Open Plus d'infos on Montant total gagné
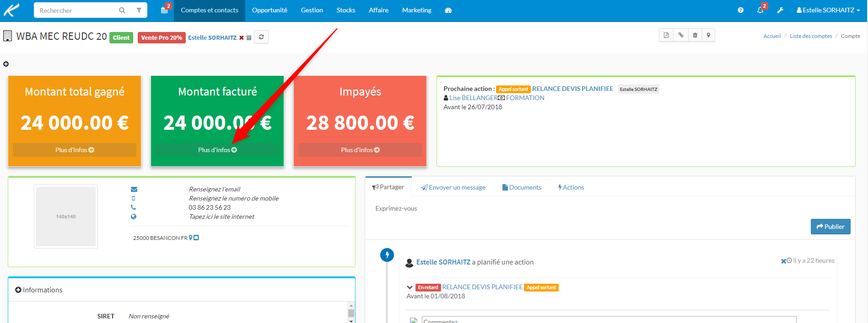The width and height of the screenshot is (868, 323). click(75, 150)
